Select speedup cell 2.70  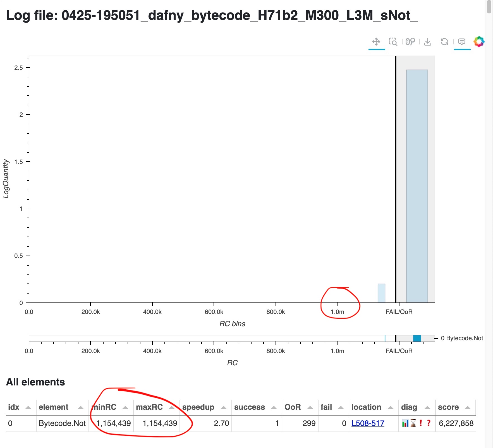(205, 423)
